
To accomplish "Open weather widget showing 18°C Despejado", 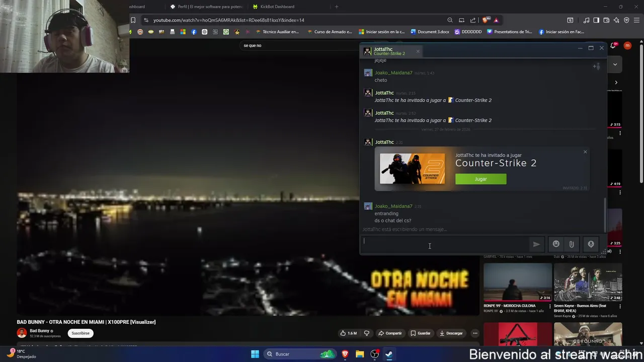I will [21, 354].
